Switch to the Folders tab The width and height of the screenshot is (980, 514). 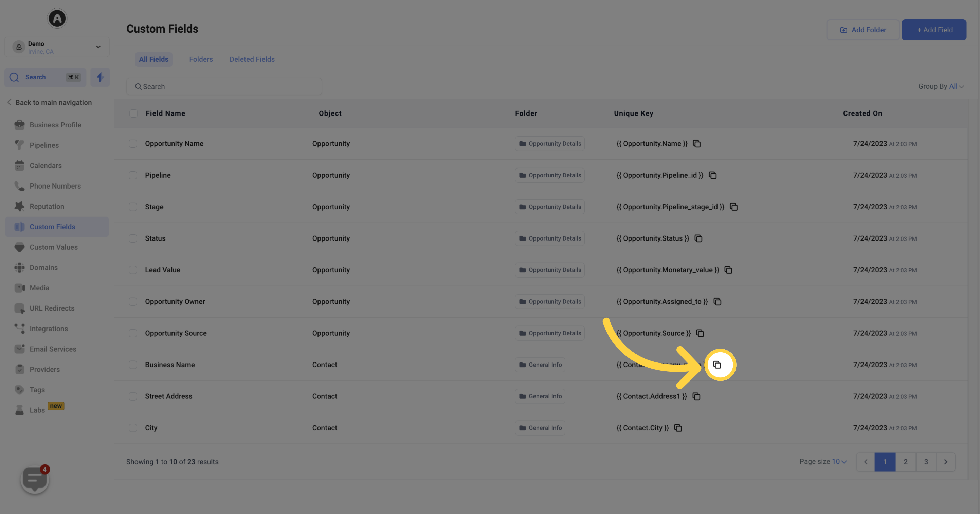[x=201, y=60]
